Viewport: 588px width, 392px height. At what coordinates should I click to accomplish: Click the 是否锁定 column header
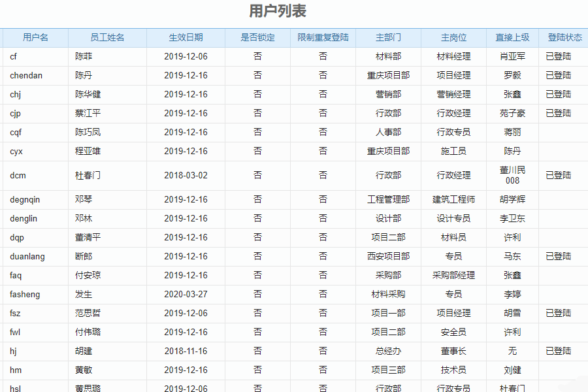[257, 37]
